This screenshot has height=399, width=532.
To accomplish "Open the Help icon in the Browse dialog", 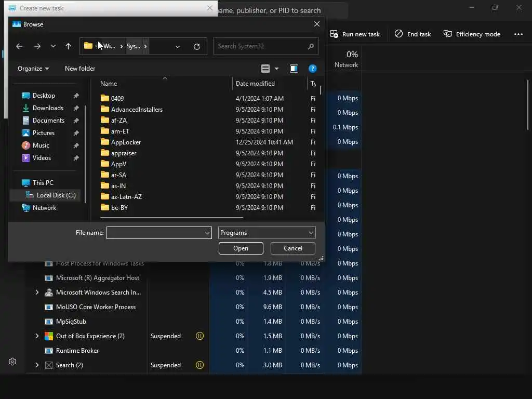I will (312, 69).
